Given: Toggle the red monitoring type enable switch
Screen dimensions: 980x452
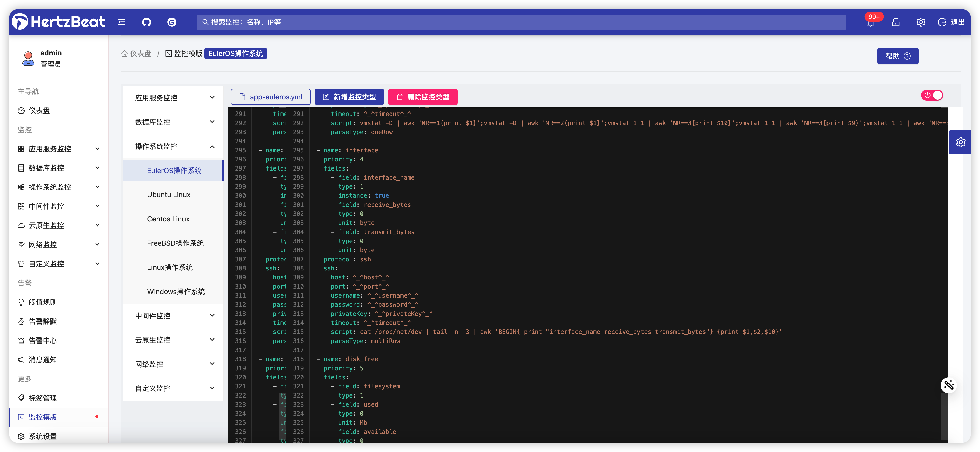Looking at the screenshot, I should coord(932,95).
